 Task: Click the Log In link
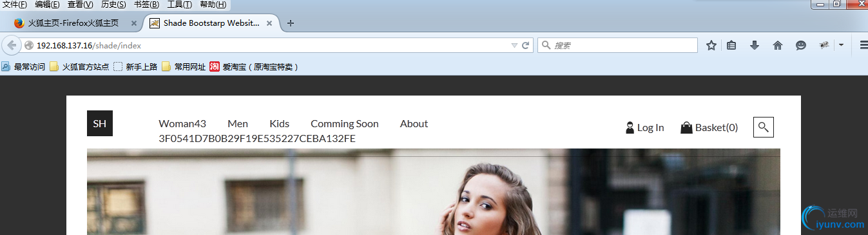[644, 128]
